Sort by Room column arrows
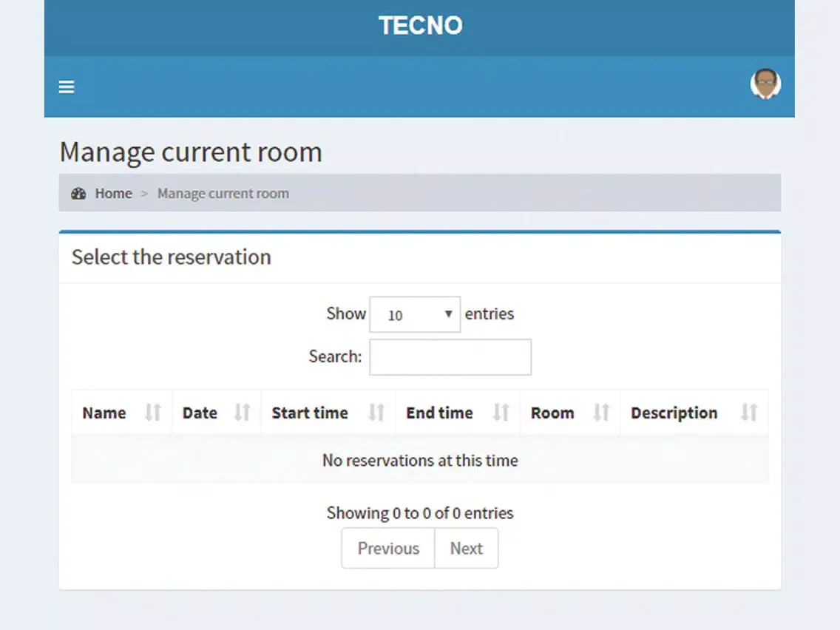 [601, 413]
